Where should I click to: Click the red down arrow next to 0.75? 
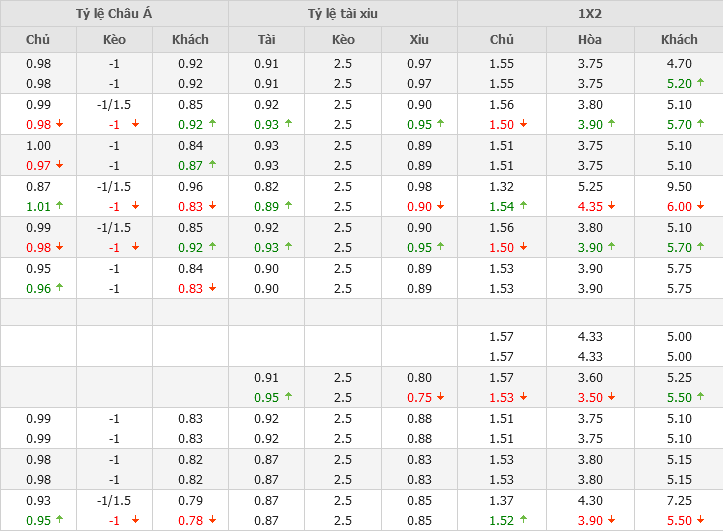click(440, 397)
